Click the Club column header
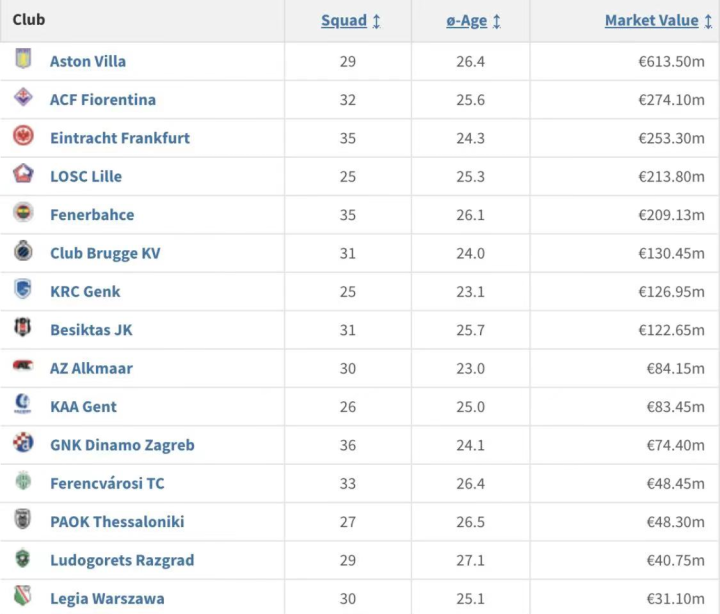The height and width of the screenshot is (614, 720). (29, 19)
